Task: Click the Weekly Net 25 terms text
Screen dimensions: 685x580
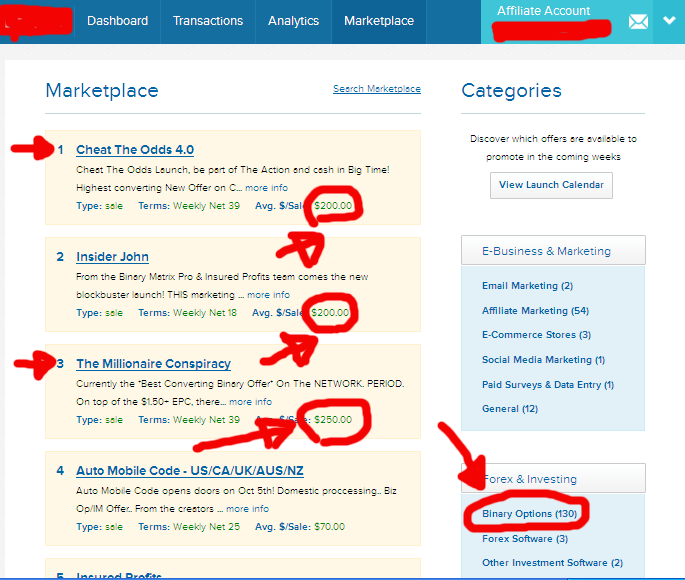Action: coord(206,527)
